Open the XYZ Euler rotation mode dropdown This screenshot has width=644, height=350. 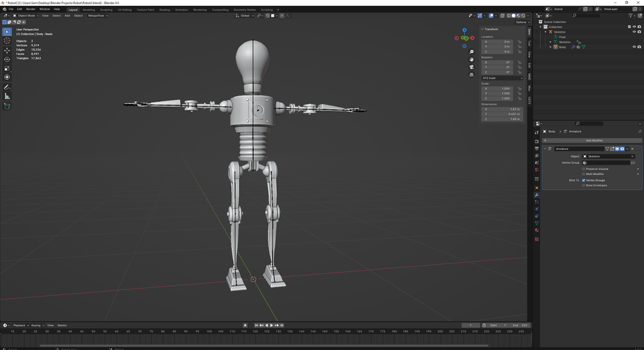tap(502, 78)
